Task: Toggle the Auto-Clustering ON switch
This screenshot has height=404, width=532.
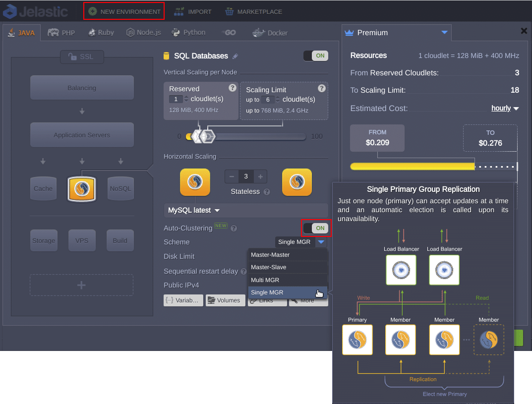Action: pyautogui.click(x=316, y=228)
